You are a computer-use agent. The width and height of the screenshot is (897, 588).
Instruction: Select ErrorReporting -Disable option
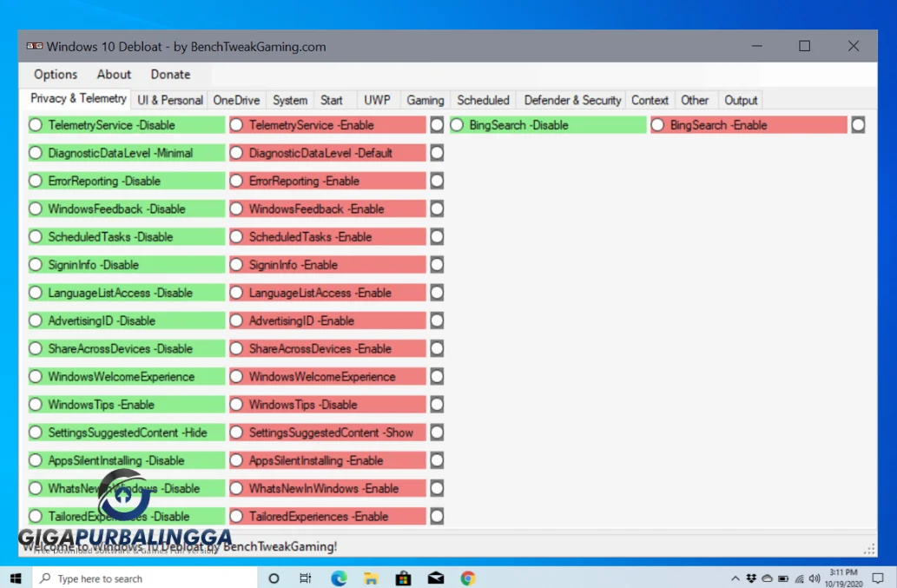pos(127,181)
